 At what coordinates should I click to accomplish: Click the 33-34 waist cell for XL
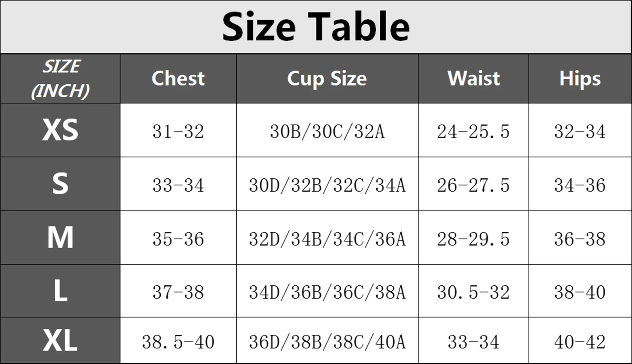[473, 342]
